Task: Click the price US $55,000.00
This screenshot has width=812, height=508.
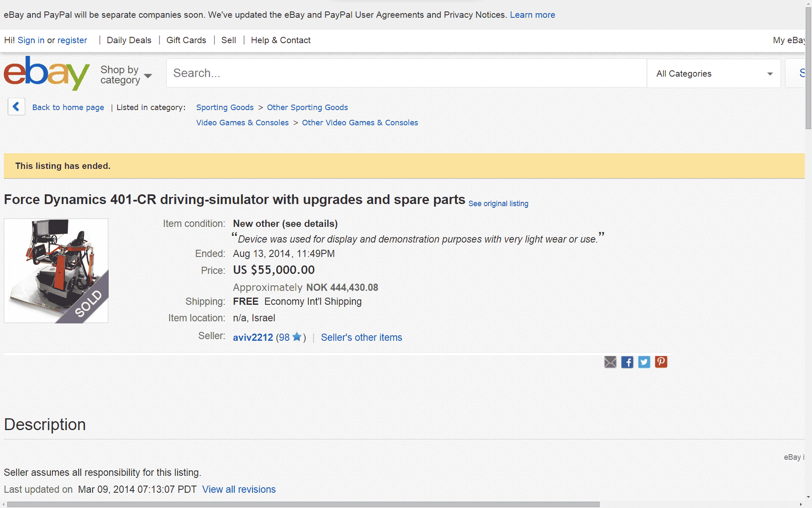Action: click(x=274, y=270)
